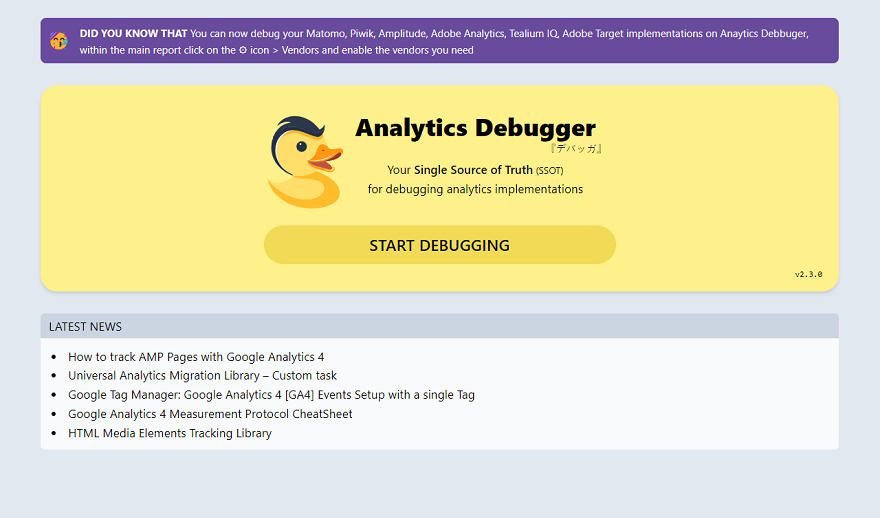
Task: Open HTML Media Elements Tracking Library link
Action: pos(169,433)
